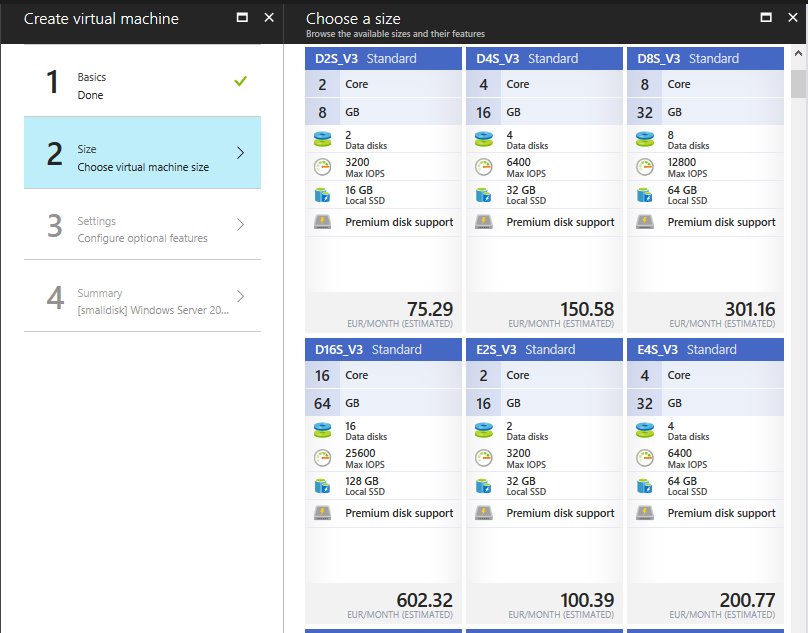Click the Data disks icon on E2S_V3 card
The image size is (808, 633).
(484, 430)
